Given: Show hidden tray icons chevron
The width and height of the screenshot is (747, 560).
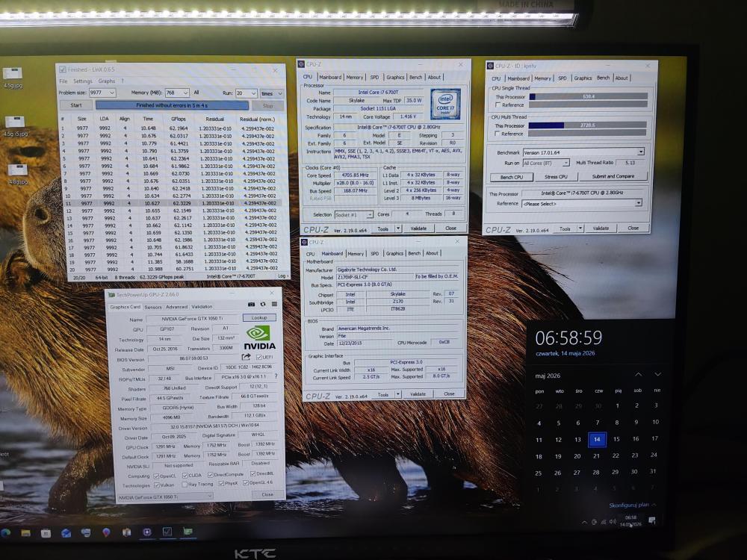Looking at the screenshot, I should 584,523.
